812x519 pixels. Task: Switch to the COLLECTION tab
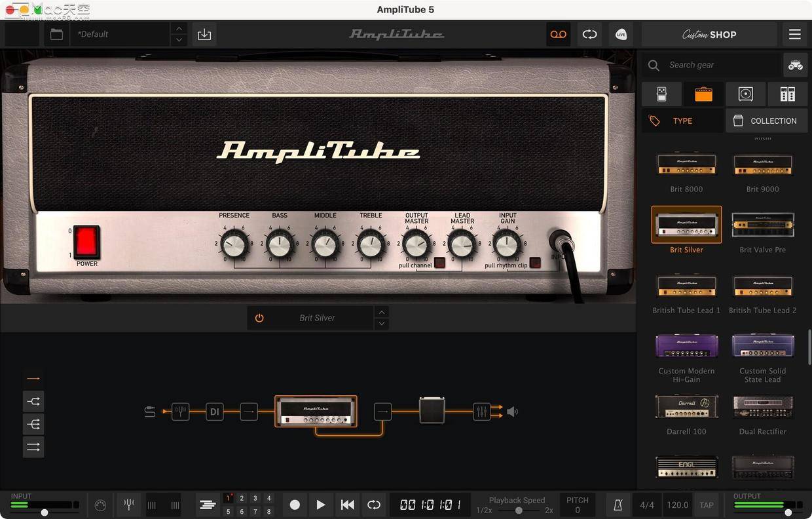(766, 121)
